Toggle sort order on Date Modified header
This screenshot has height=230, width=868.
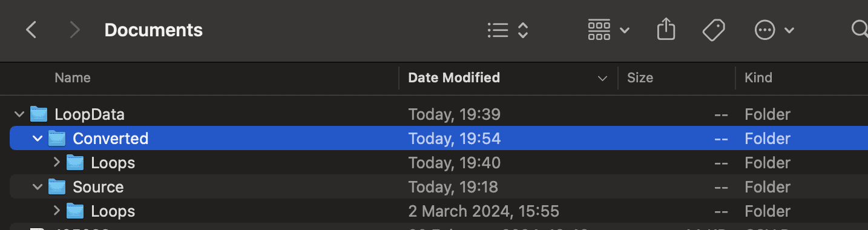[x=508, y=77]
